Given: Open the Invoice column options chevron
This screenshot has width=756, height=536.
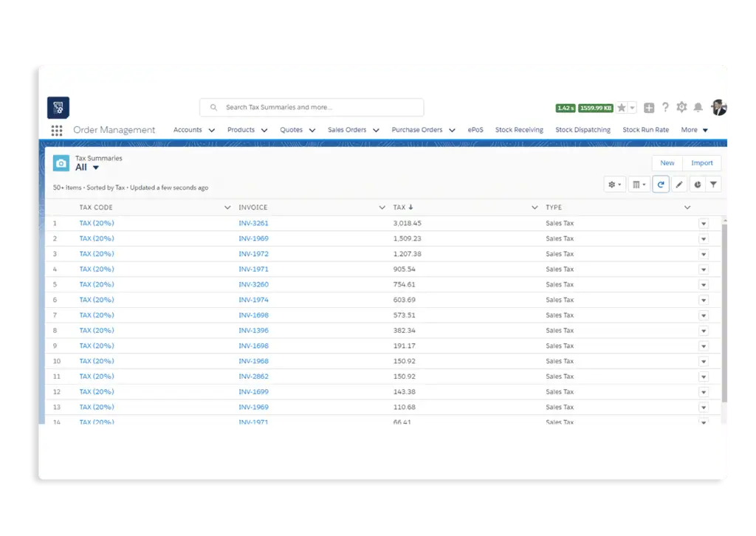Looking at the screenshot, I should [382, 207].
